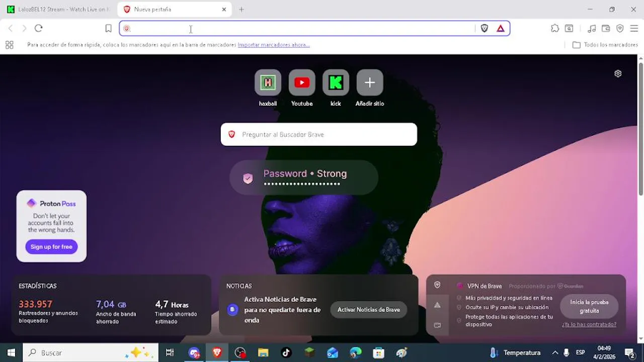Open the Brave VPN toolbar icon
The height and width of the screenshot is (362, 644).
pos(620,29)
